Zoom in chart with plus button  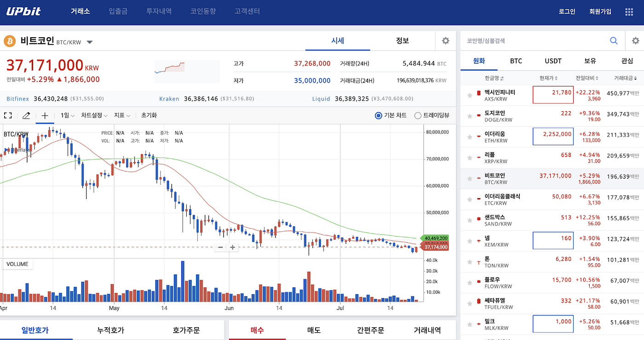tap(233, 247)
